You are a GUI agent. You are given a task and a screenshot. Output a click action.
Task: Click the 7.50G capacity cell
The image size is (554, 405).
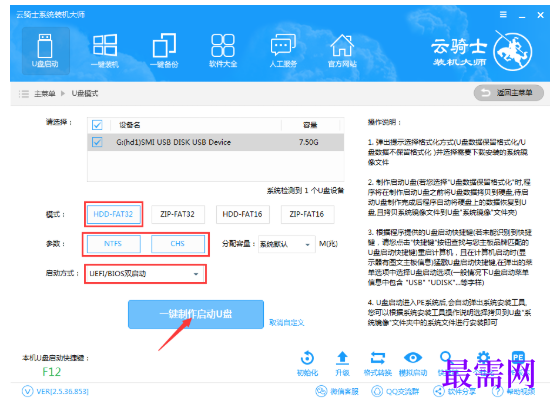[308, 142]
